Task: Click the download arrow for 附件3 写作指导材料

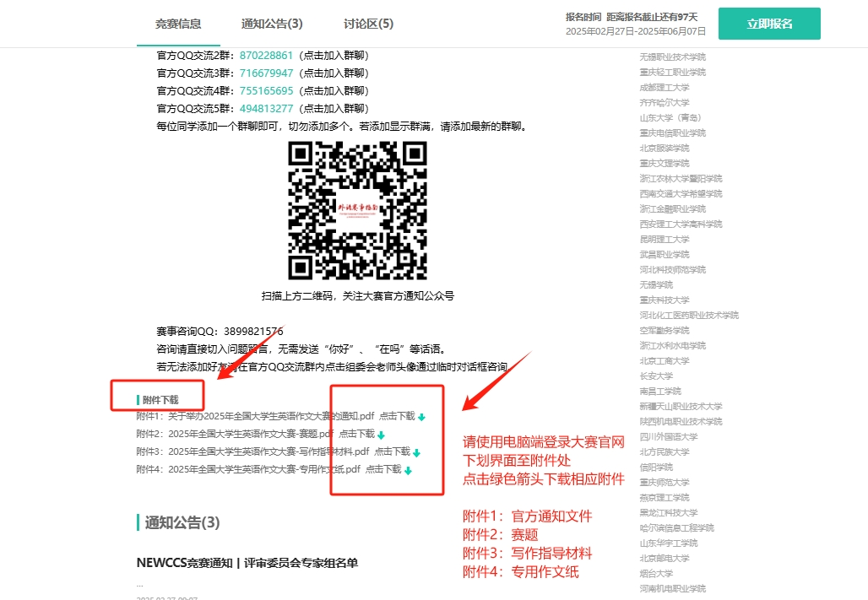Action: (x=416, y=451)
